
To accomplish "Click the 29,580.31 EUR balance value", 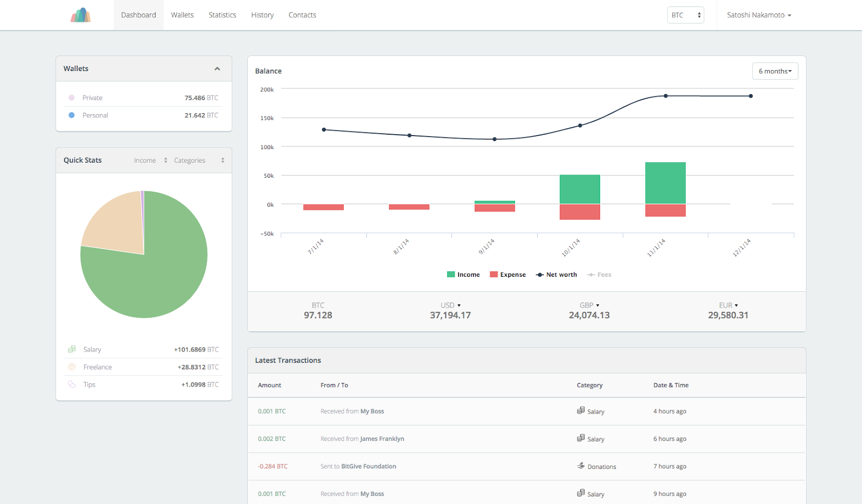I will (728, 315).
